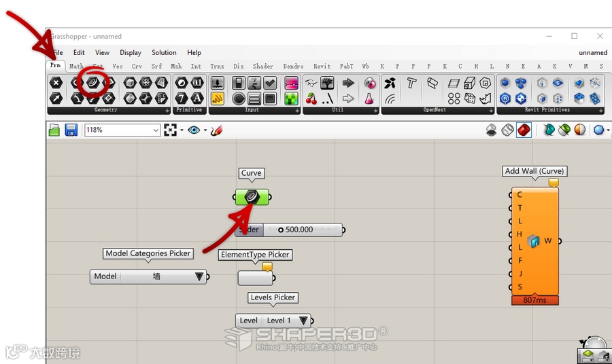
Task: Select the Mesh parameter icon
Action: (x=146, y=83)
